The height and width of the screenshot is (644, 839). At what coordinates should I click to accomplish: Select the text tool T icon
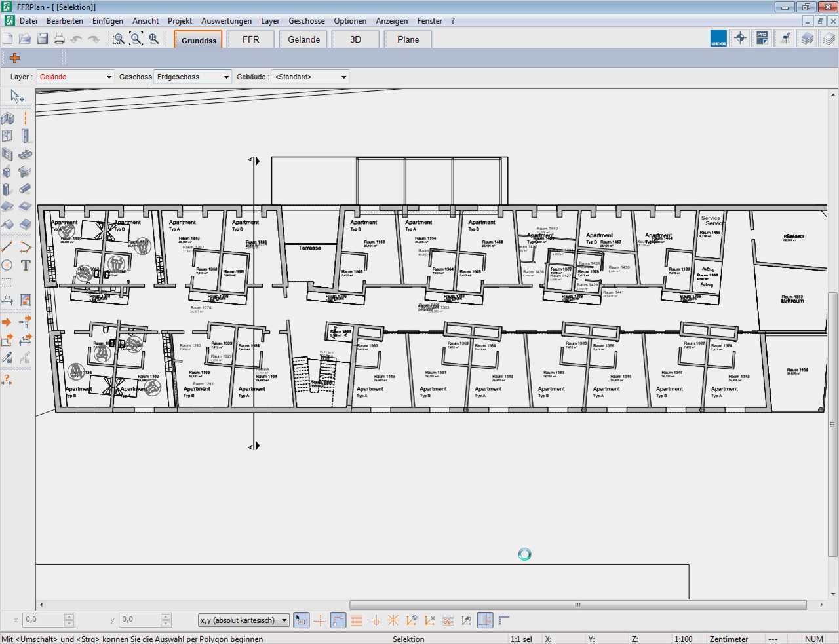25,265
